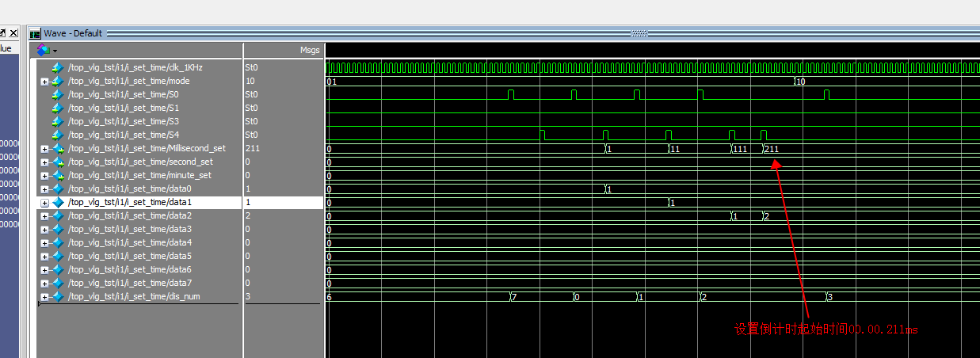The height and width of the screenshot is (358, 980).
Task: Click the Millisecond_set signal icon
Action: pos(57,149)
